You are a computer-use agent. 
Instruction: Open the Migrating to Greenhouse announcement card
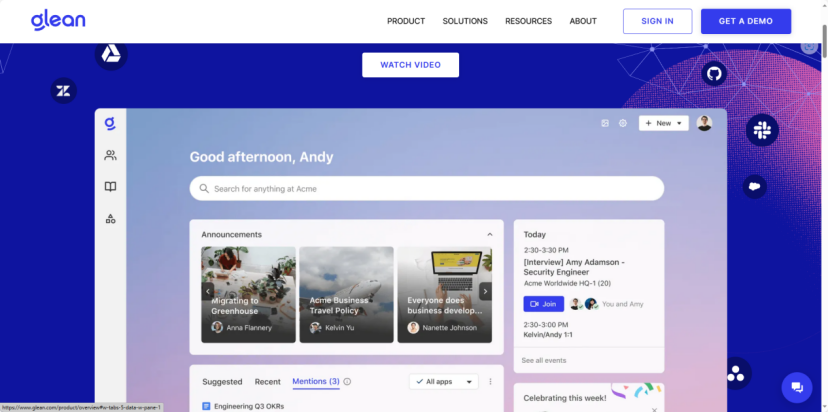pyautogui.click(x=248, y=295)
